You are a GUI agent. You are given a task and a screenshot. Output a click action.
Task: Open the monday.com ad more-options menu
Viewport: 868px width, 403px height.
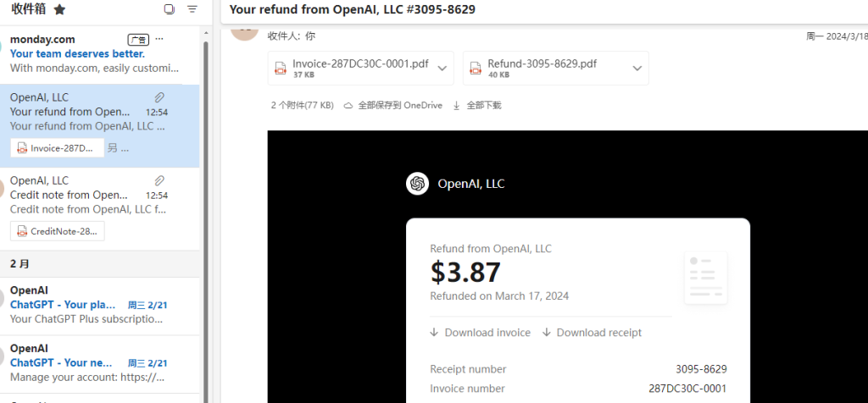pyautogui.click(x=159, y=39)
